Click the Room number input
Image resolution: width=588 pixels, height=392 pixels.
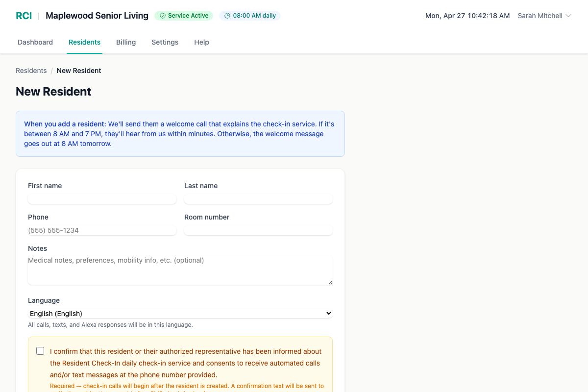258,230
